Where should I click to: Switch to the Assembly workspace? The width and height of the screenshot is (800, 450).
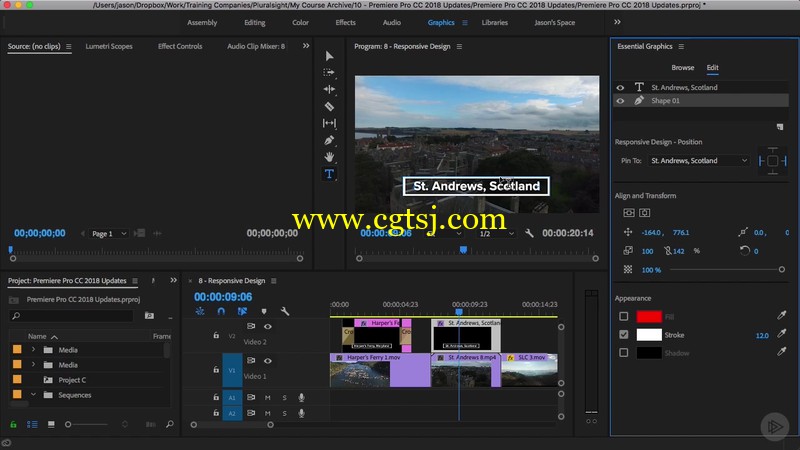202,22
